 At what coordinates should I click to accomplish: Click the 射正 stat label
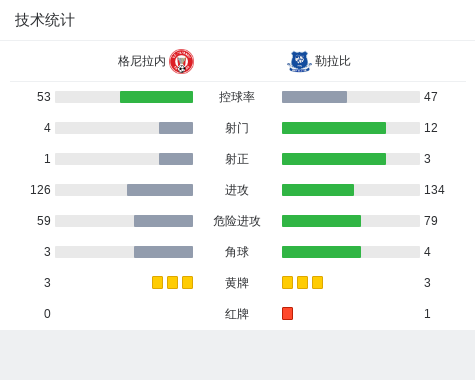pyautogui.click(x=237, y=159)
